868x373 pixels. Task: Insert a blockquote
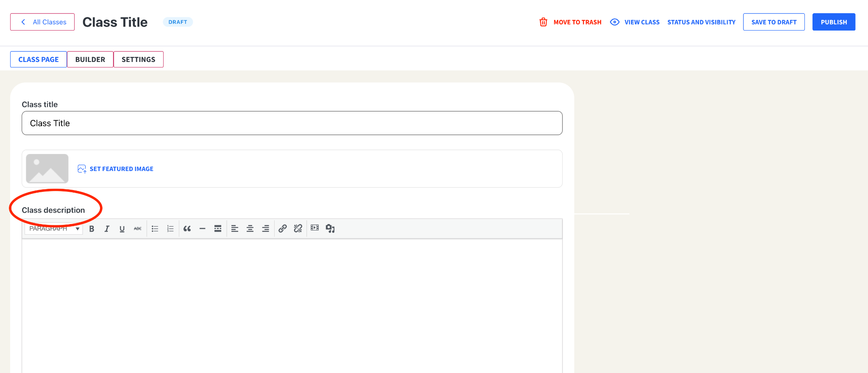click(187, 229)
